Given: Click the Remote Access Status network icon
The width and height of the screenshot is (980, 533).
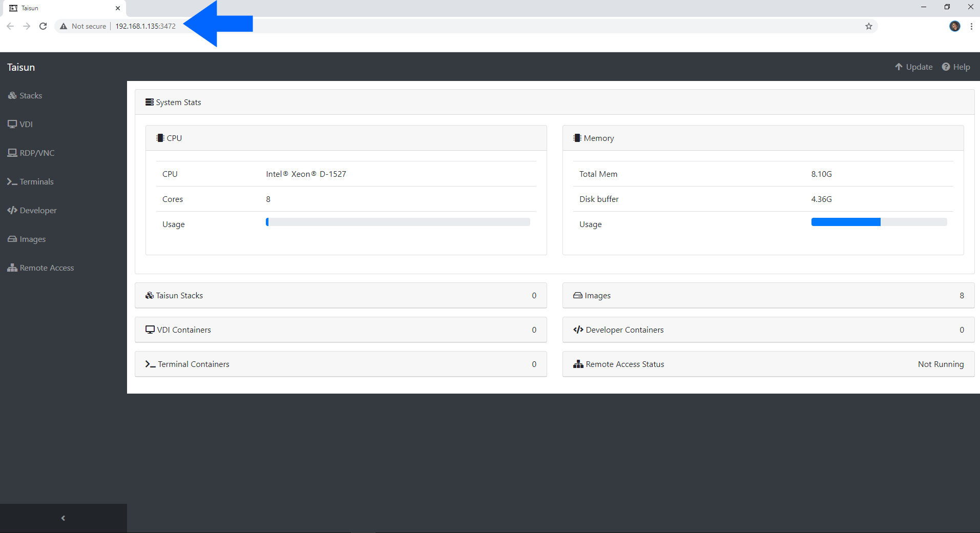Looking at the screenshot, I should [x=578, y=364].
